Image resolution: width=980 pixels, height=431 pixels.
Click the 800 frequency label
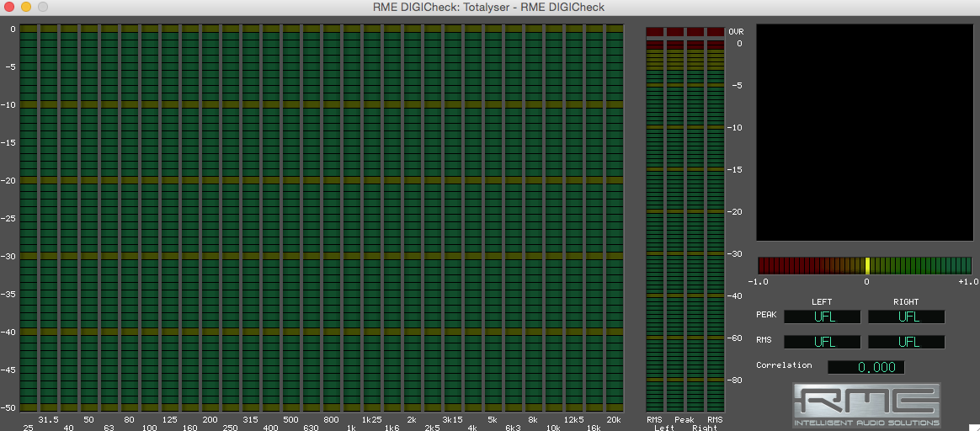(331, 419)
